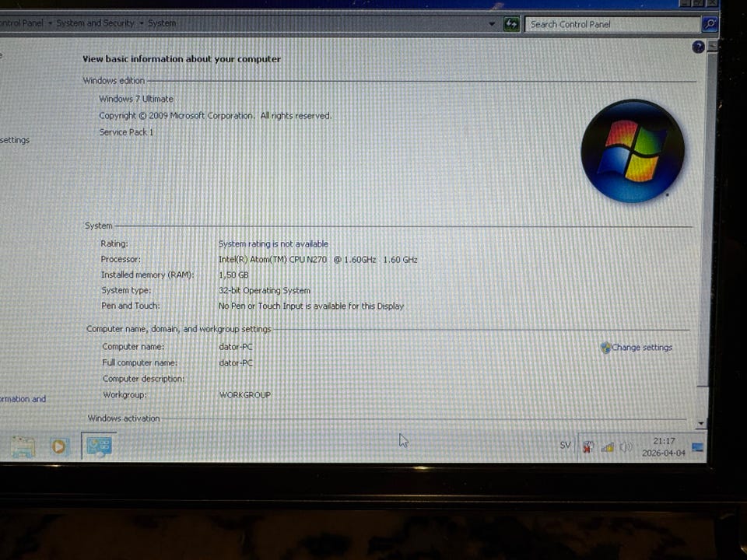
Task: Click the refresh button beside the address bar
Action: (x=512, y=24)
